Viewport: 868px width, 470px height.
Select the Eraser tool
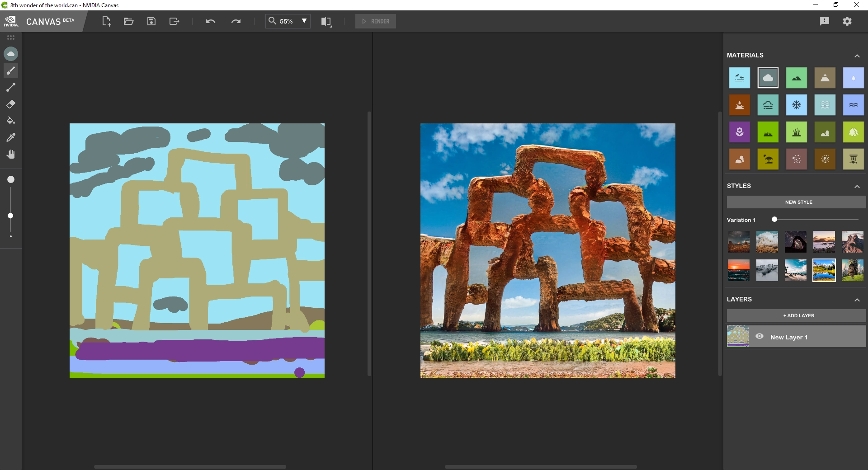click(11, 104)
